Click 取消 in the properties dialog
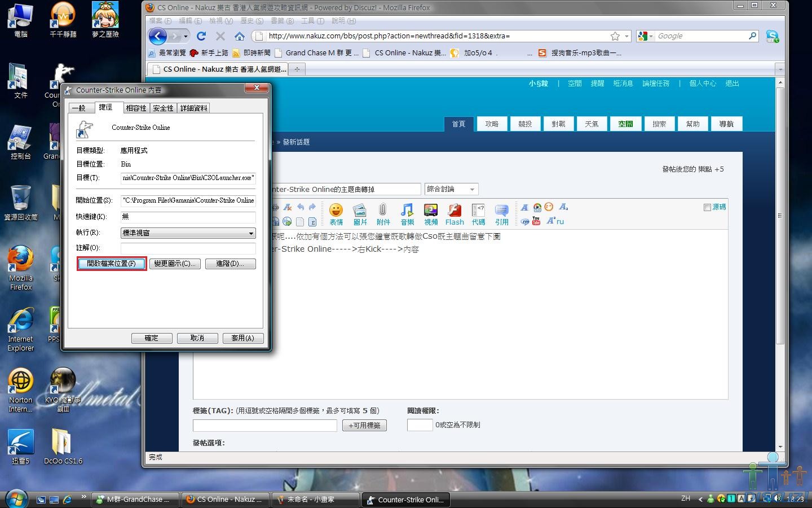The height and width of the screenshot is (508, 812). click(197, 338)
